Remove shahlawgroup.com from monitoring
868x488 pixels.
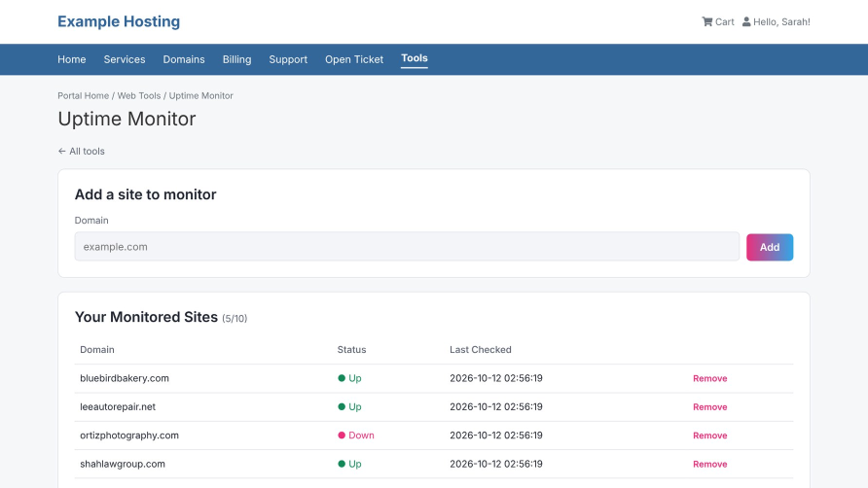(x=709, y=464)
